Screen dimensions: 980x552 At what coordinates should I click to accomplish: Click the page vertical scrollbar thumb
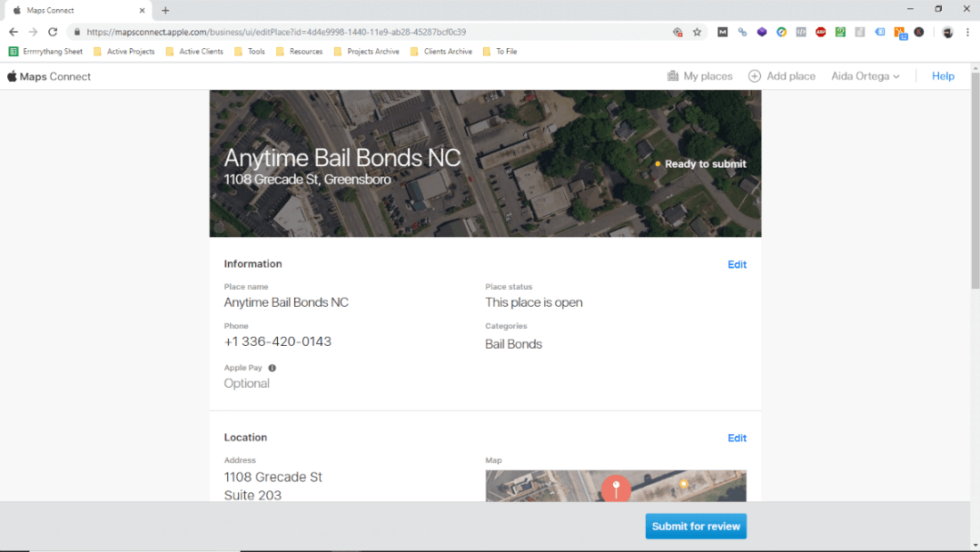click(975, 180)
